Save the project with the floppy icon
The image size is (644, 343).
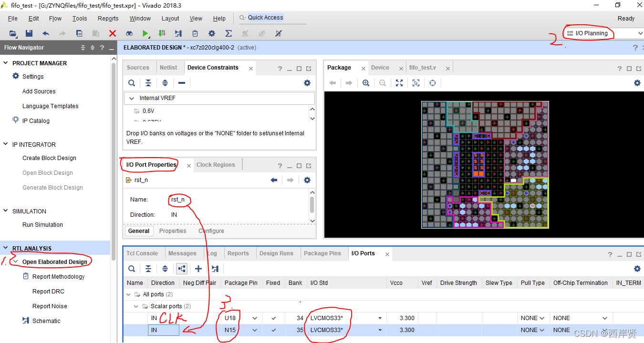pos(29,33)
